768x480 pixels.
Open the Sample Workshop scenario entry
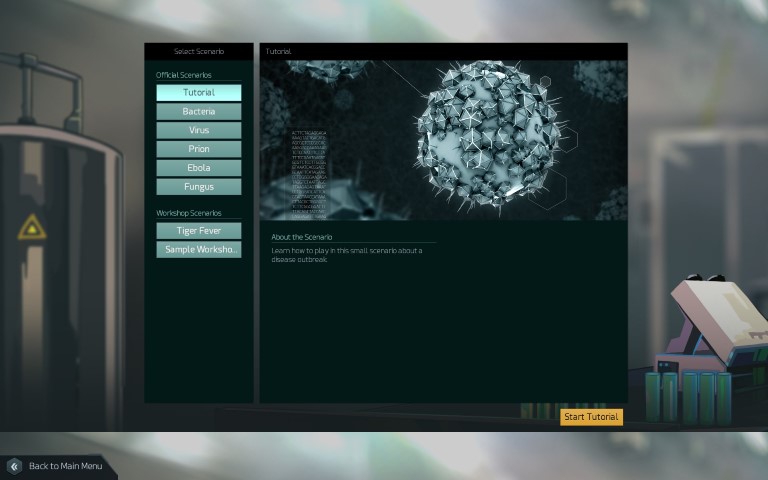click(198, 250)
